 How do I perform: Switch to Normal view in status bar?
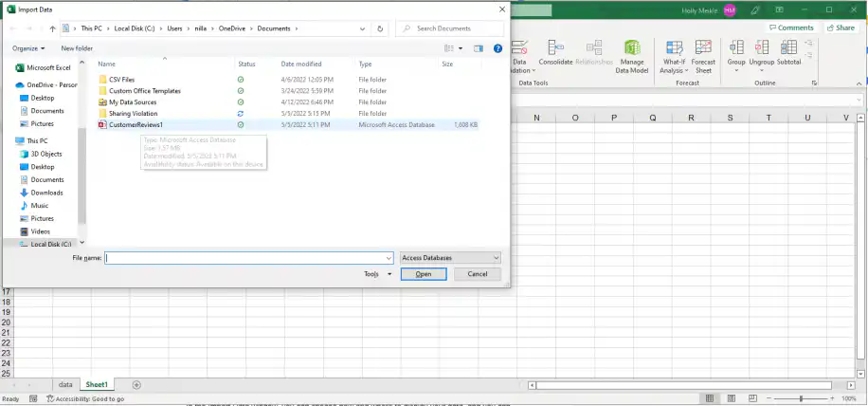pyautogui.click(x=710, y=398)
